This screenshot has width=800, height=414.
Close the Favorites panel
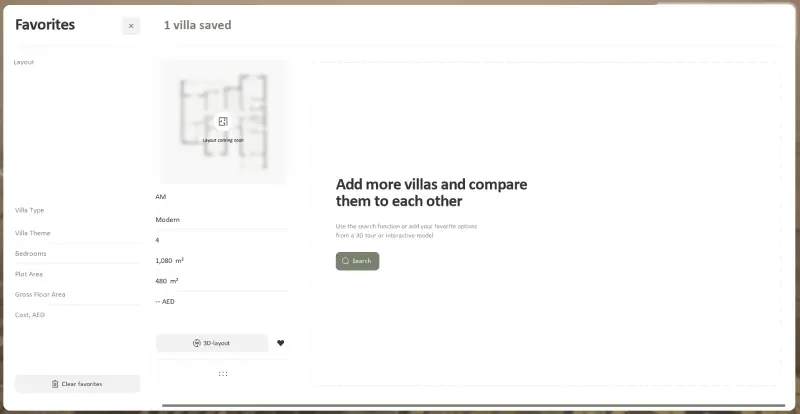131,26
